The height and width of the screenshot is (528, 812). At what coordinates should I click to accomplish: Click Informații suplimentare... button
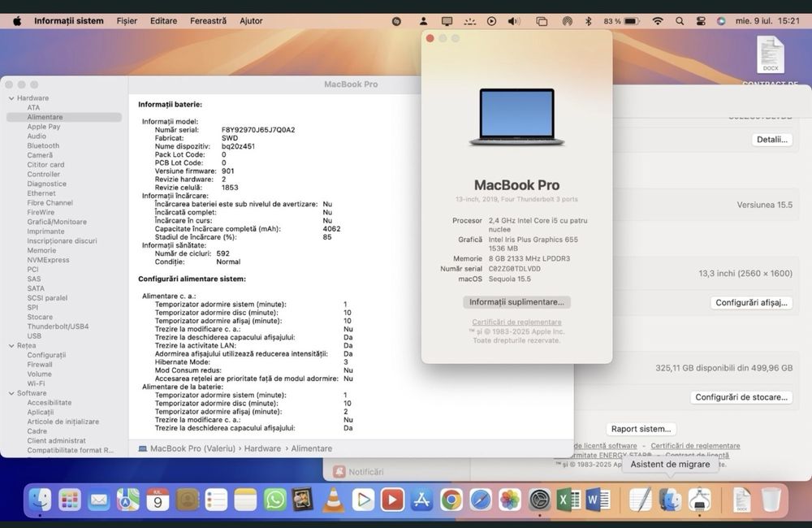(x=516, y=302)
